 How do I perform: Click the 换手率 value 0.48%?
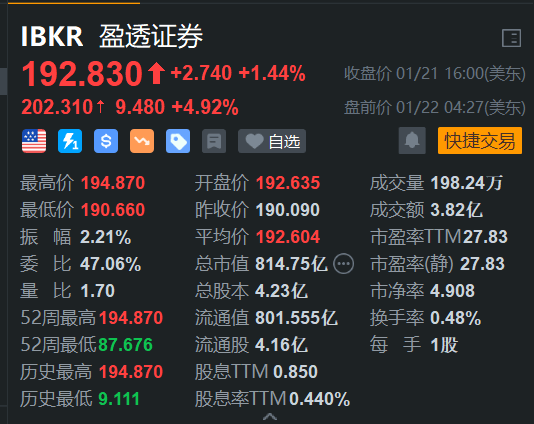click(456, 318)
